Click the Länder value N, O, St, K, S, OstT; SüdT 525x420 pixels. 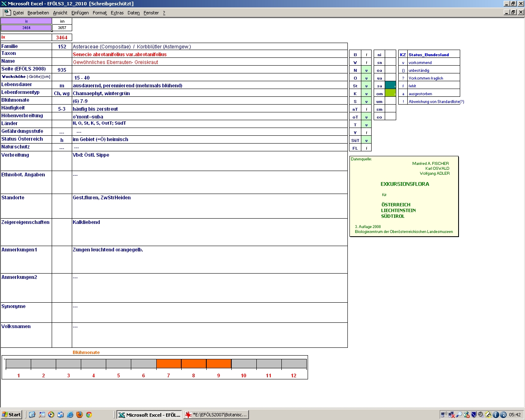(x=99, y=123)
